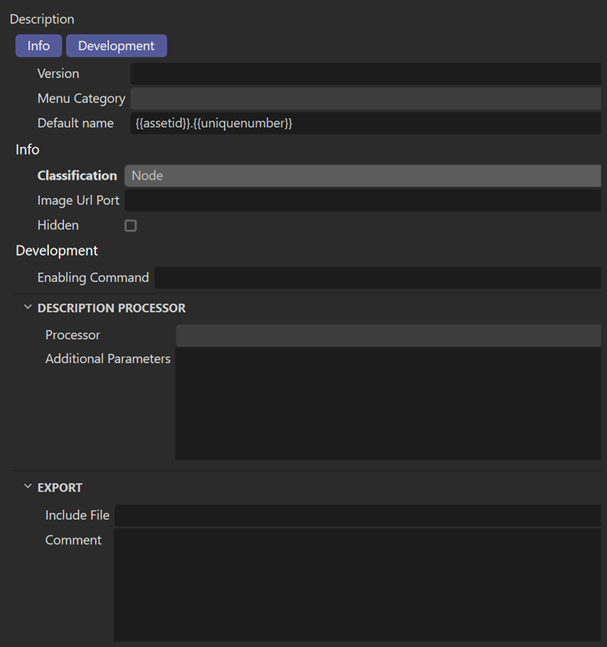Click the Image Url Port field
Image resolution: width=607 pixels, height=647 pixels.
pos(362,201)
